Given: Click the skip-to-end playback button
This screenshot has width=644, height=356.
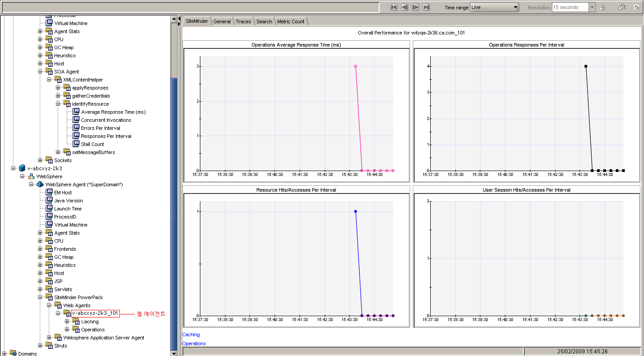Looking at the screenshot, I should tap(426, 7).
